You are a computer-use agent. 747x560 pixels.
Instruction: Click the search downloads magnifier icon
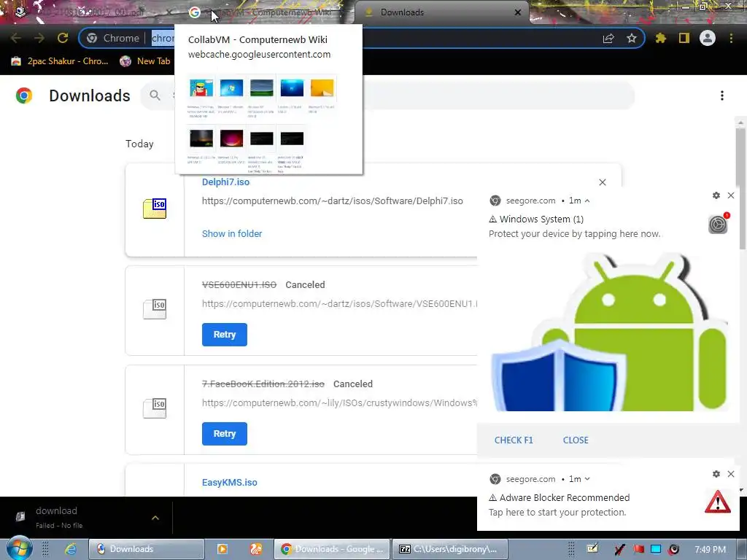[x=155, y=96]
